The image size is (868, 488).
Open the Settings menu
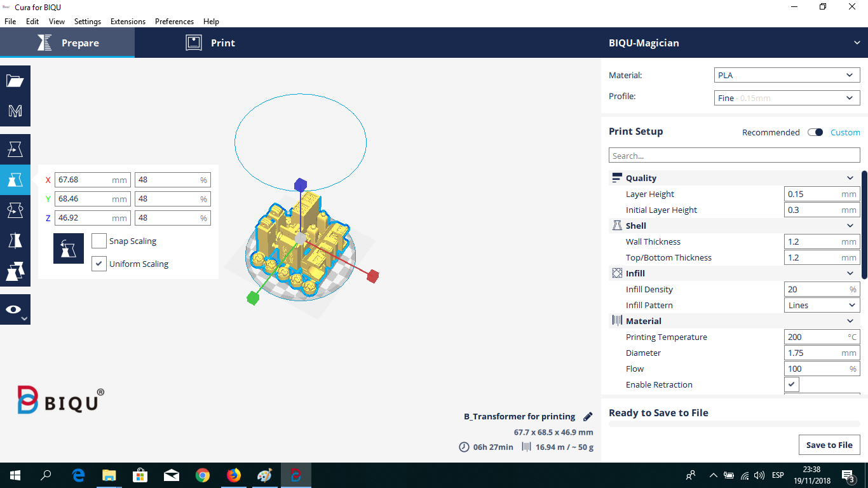point(88,21)
